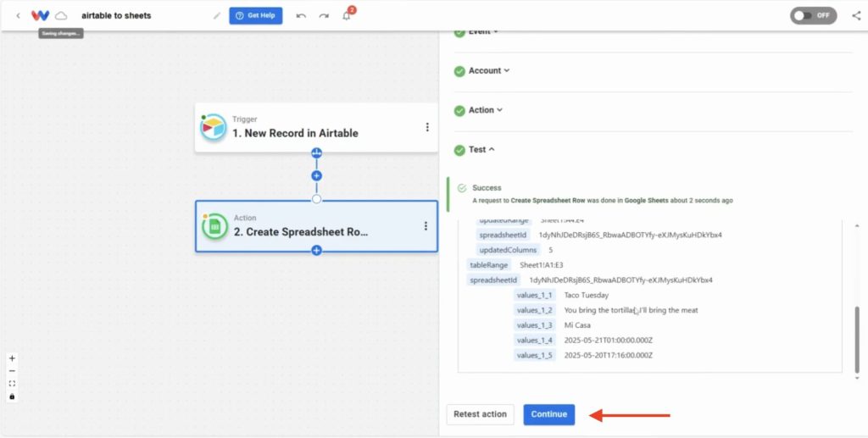Click the airtable to sheets workflow title
Viewport: 868px width, 438px height.
pyautogui.click(x=116, y=15)
